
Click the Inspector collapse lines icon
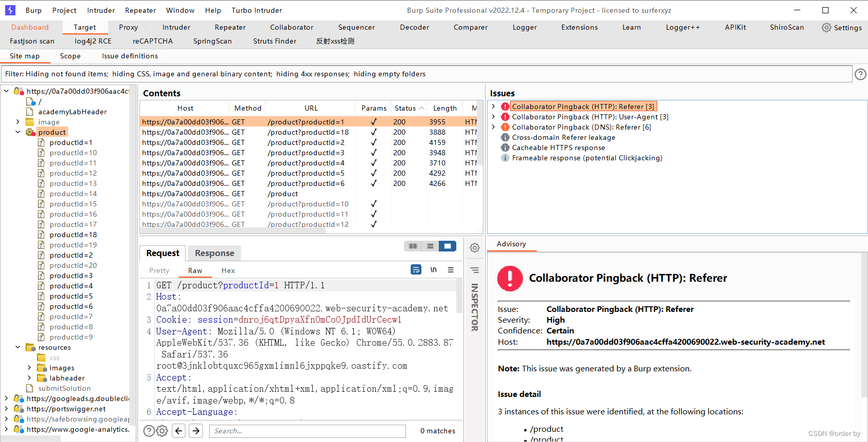tap(475, 270)
